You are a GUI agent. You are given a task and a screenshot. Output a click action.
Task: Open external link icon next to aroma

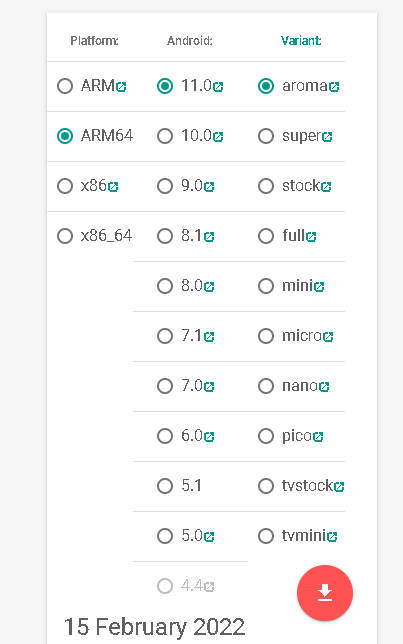(x=334, y=87)
